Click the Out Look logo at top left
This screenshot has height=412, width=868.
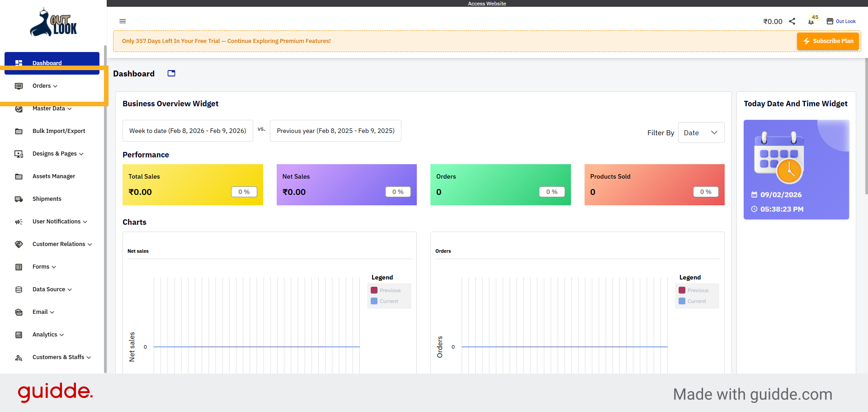54,22
